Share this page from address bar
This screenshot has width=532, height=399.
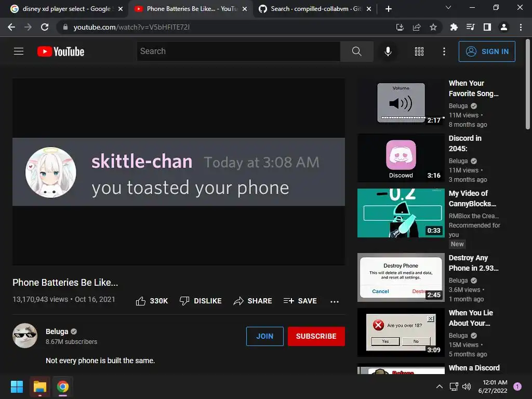tap(417, 27)
